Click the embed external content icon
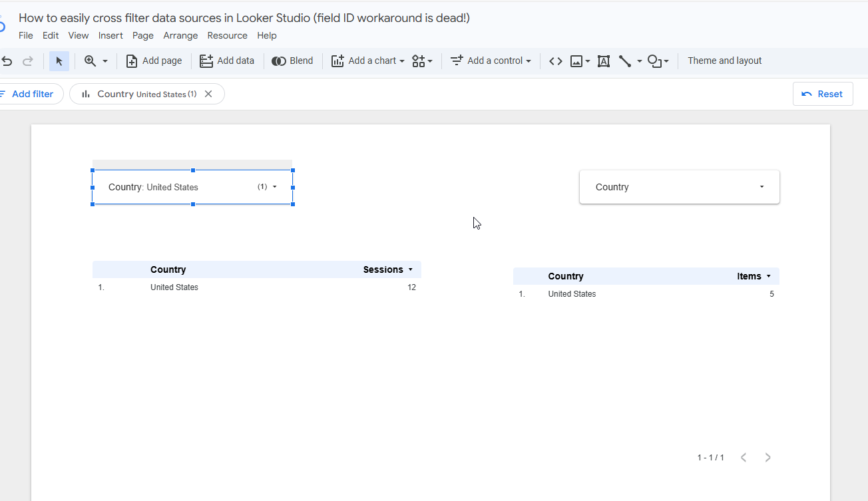 555,61
